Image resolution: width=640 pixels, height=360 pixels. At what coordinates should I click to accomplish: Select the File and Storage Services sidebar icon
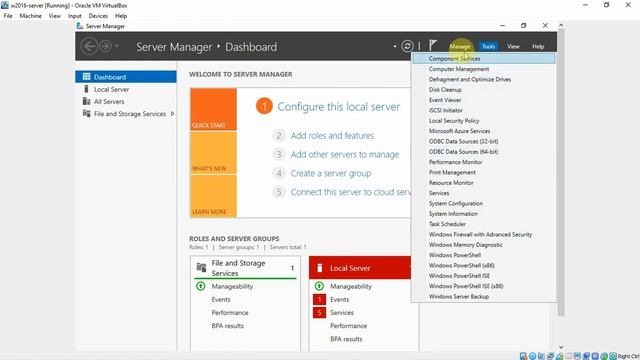click(87, 113)
